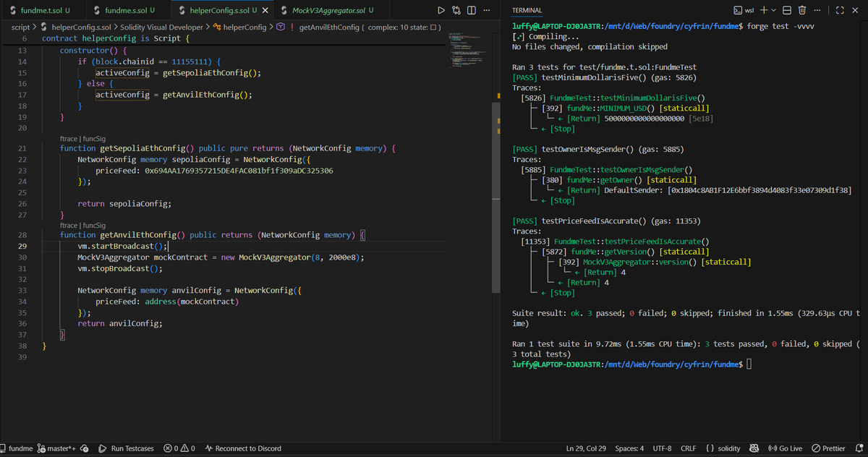Screen dimensions: 868x457
Task: Create new terminal with plus icon
Action: coord(764,10)
